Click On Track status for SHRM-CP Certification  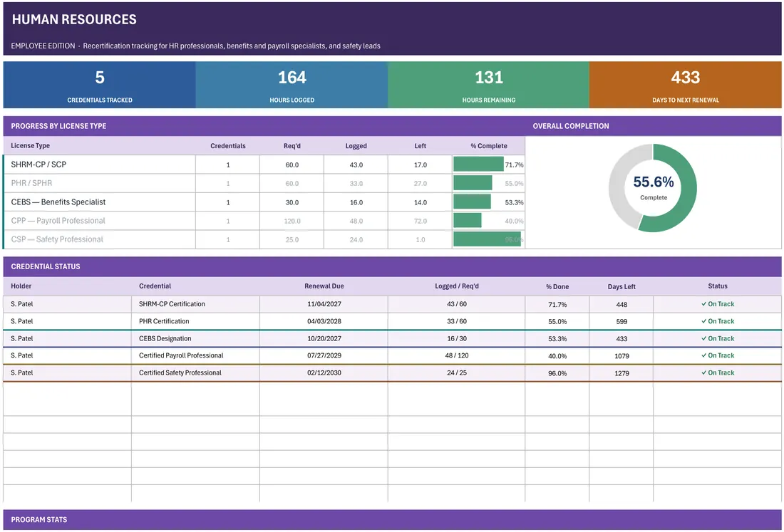pos(718,304)
